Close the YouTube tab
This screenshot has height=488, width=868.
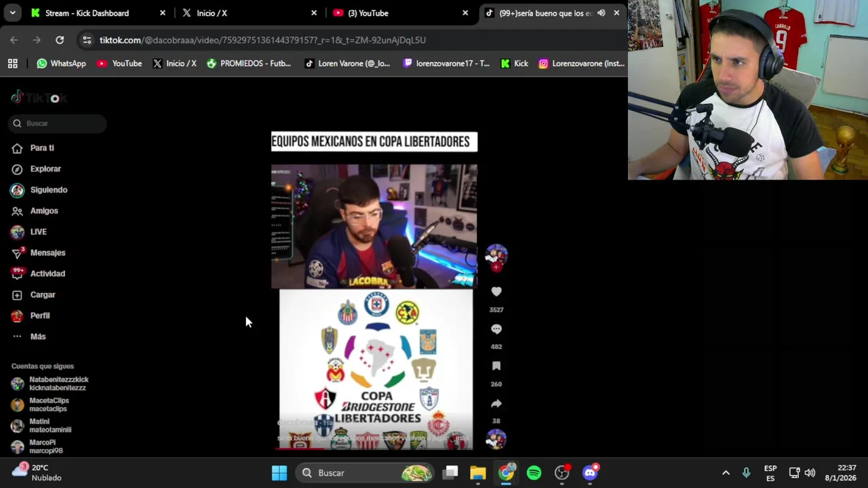465,13
